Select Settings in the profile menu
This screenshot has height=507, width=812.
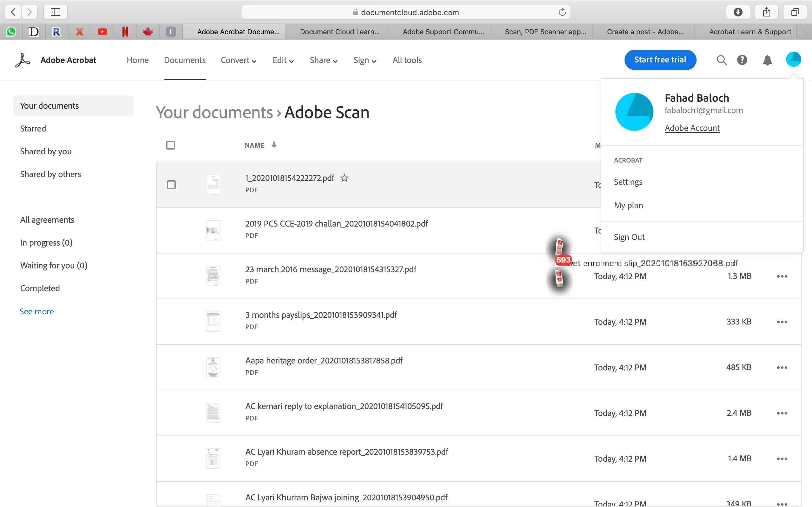click(628, 182)
